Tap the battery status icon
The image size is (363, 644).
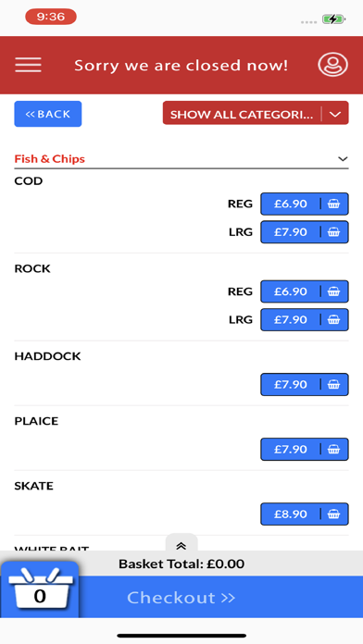click(x=334, y=19)
